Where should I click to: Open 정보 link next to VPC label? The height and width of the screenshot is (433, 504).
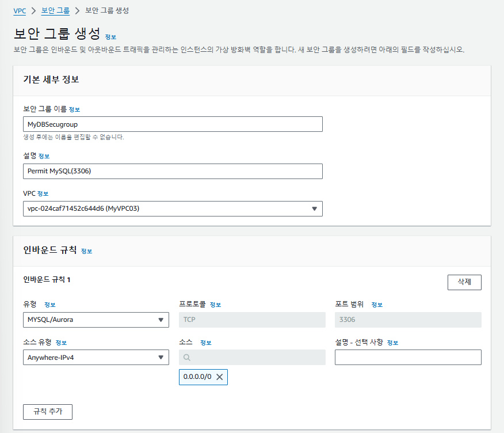43,193
